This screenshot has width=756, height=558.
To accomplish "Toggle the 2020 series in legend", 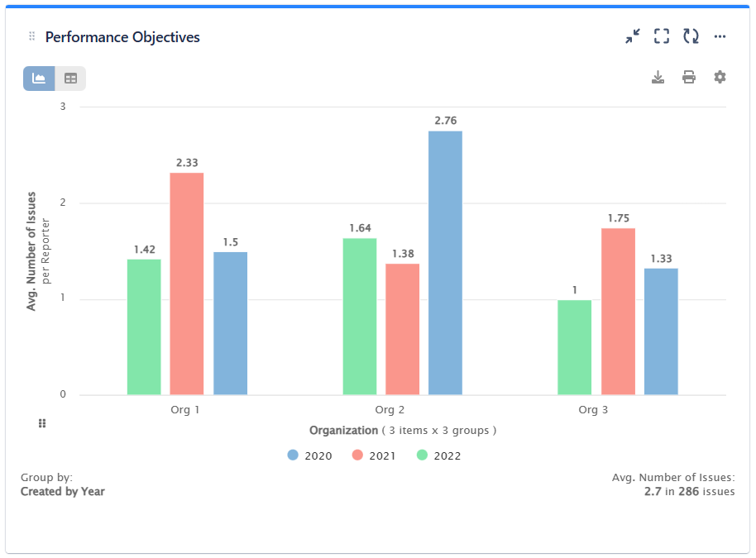I will (310, 455).
